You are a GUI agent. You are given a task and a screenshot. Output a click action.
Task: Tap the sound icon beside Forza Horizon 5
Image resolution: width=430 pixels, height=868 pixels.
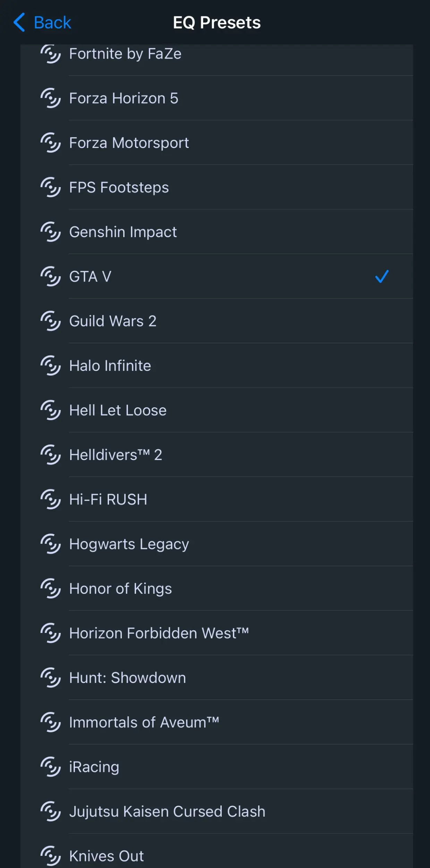[51, 98]
